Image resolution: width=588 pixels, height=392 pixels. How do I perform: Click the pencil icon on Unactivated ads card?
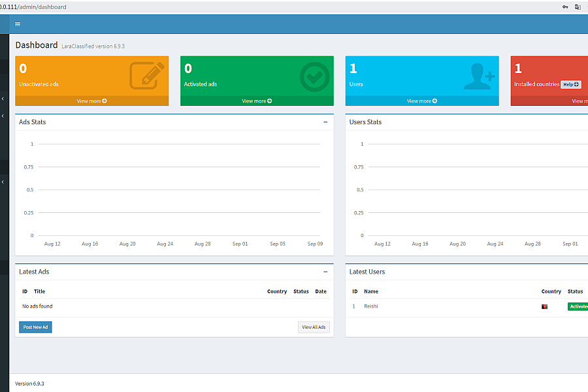pos(147,76)
